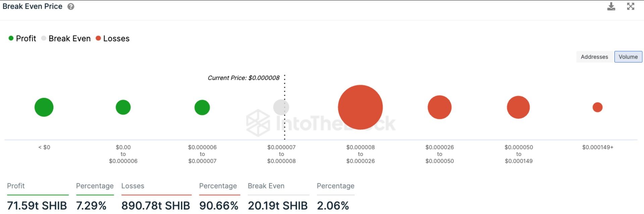Toggle the Profit legend series
Viewport: 644px width, 214px height.
click(22, 39)
